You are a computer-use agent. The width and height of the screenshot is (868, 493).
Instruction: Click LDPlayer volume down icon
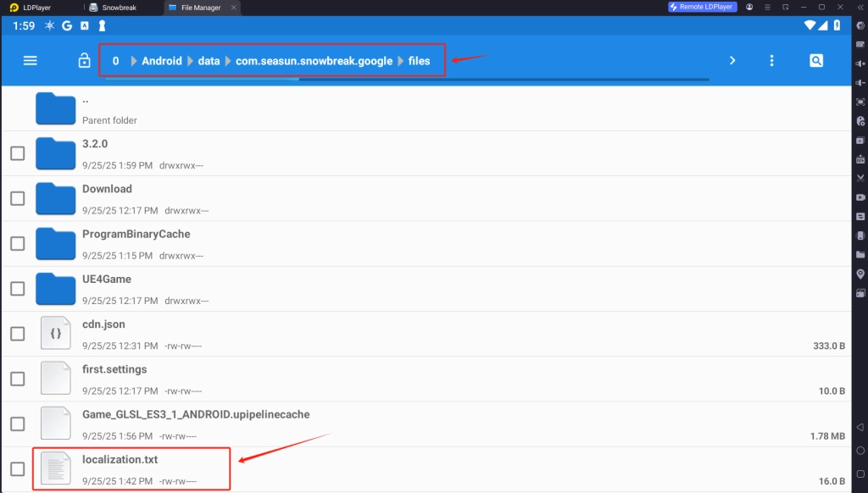[860, 82]
